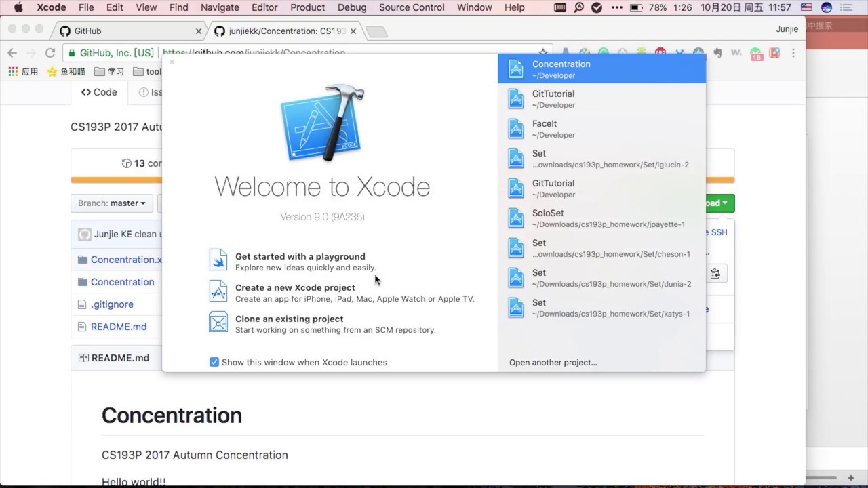Open the Set project in dunia-2 folder

pos(601,278)
